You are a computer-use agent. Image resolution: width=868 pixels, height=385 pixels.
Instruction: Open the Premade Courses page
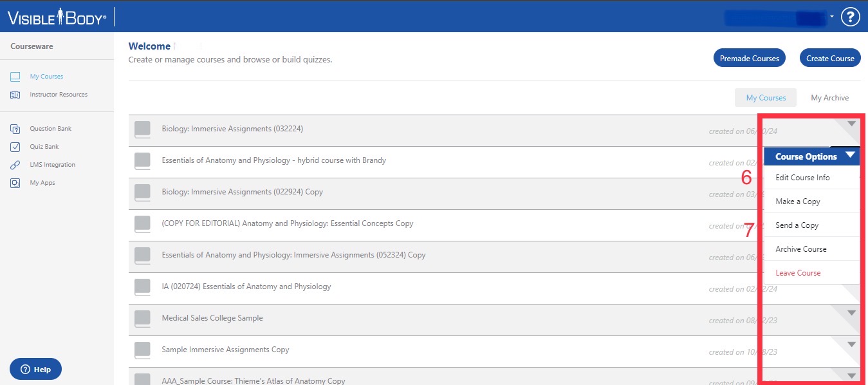point(749,57)
